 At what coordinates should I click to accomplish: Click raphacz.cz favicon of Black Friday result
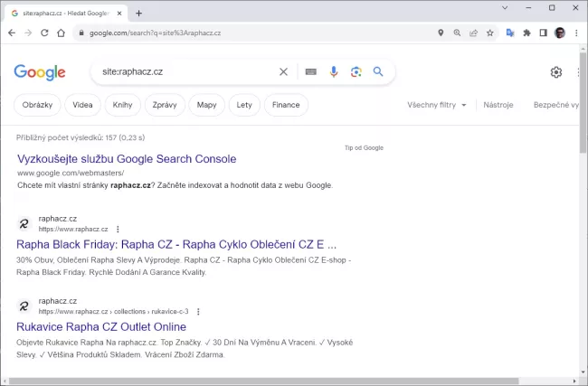[x=24, y=223]
